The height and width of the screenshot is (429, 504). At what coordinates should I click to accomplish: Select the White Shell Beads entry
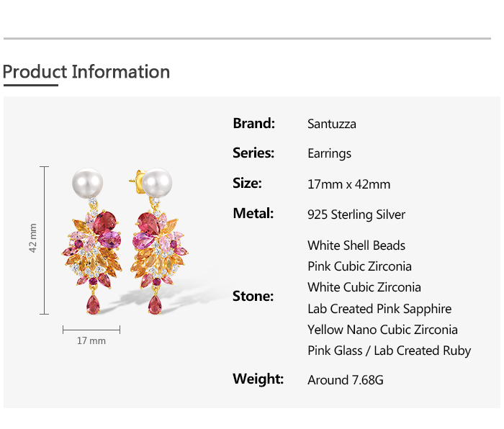[x=356, y=245]
